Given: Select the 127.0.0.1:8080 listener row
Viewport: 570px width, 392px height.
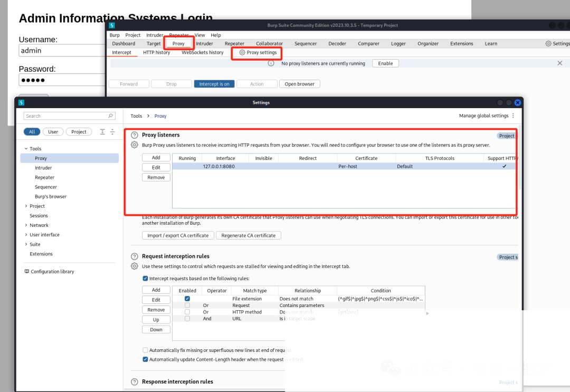Looking at the screenshot, I should (344, 166).
